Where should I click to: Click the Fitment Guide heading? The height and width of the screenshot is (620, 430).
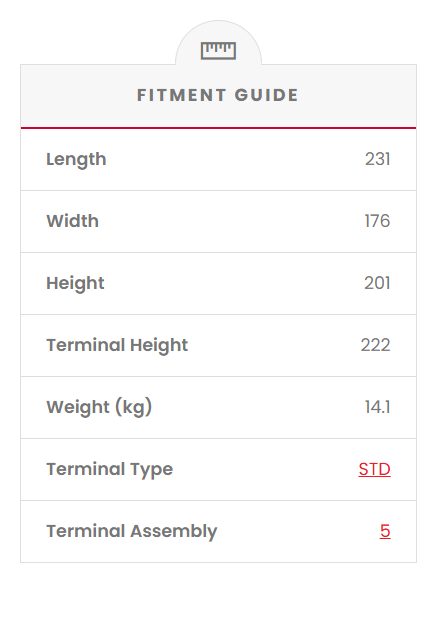point(218,95)
